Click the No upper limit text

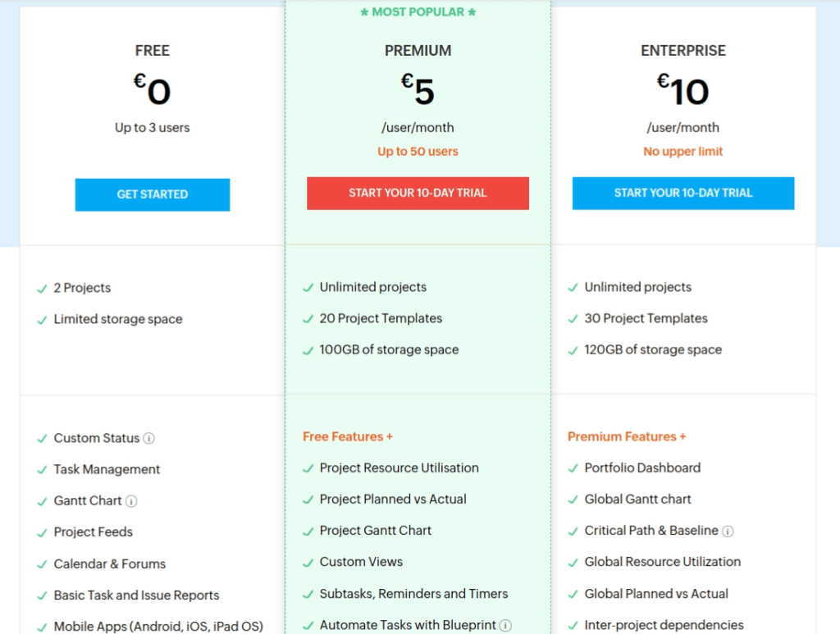682,151
